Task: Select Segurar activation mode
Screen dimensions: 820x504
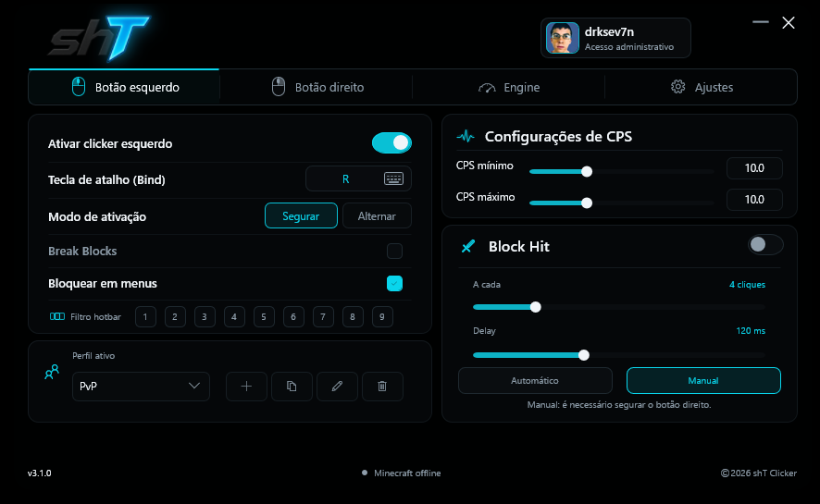Action: point(301,215)
